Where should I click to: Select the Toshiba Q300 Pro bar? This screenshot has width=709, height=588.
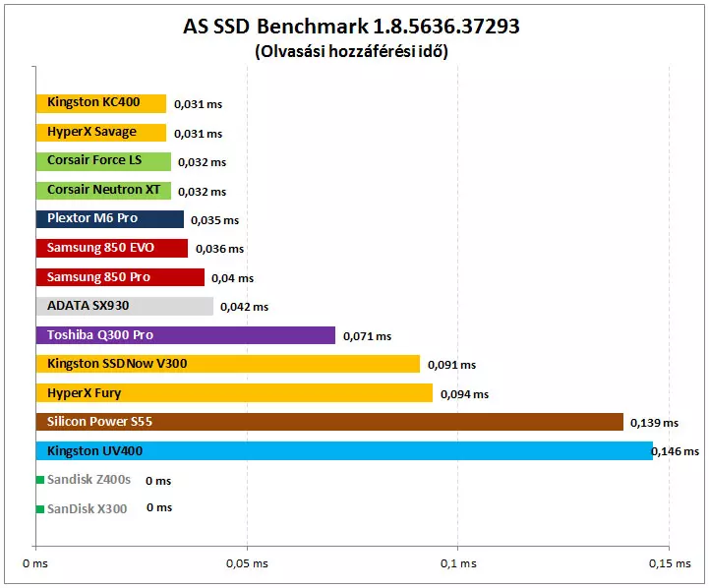[x=186, y=335]
